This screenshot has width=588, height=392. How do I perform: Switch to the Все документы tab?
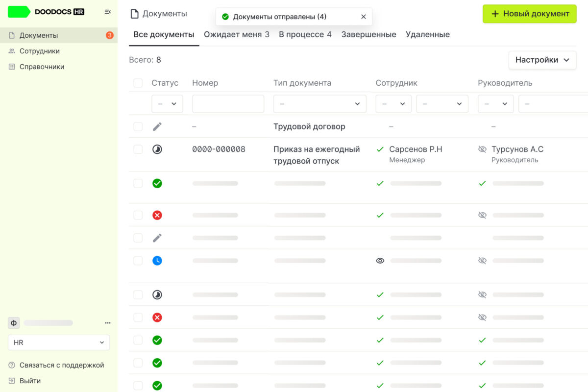[x=164, y=34]
